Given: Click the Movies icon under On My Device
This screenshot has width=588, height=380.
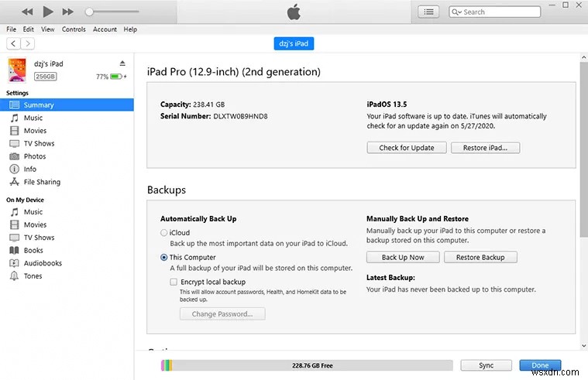Looking at the screenshot, I should [14, 225].
